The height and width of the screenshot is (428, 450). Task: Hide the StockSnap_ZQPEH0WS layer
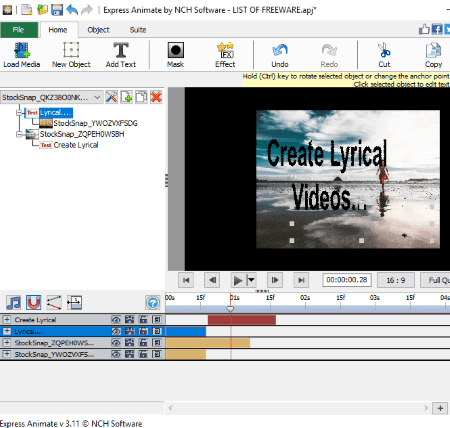coord(116,342)
